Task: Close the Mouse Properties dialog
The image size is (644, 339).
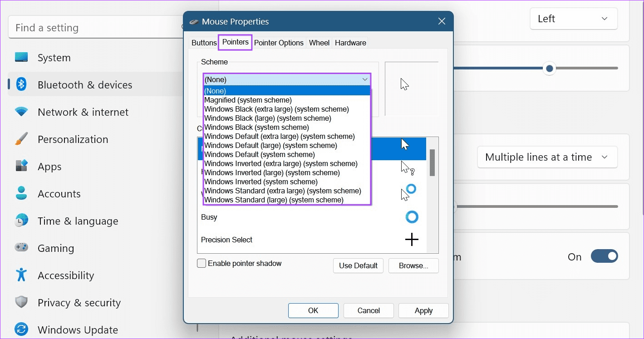Action: click(442, 21)
